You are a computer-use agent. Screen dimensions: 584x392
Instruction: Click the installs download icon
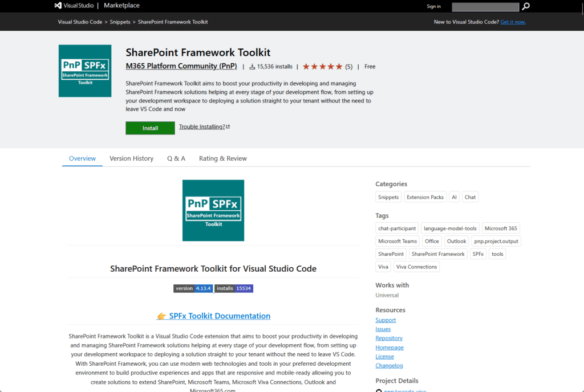coord(252,67)
